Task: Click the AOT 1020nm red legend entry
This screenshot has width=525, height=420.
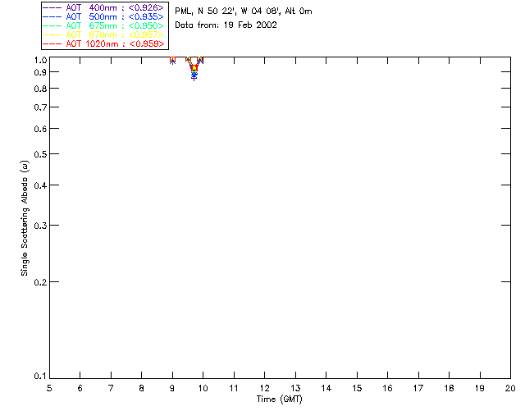Action: 103,43
